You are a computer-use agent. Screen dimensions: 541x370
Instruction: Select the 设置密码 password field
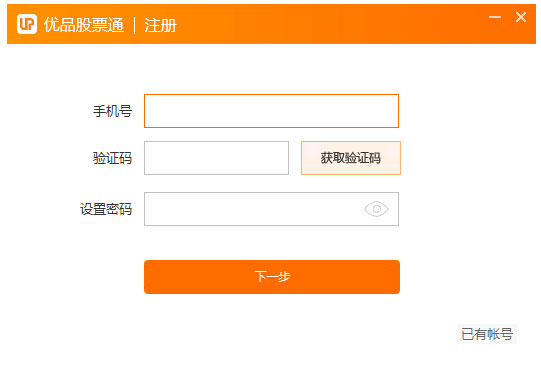click(271, 209)
